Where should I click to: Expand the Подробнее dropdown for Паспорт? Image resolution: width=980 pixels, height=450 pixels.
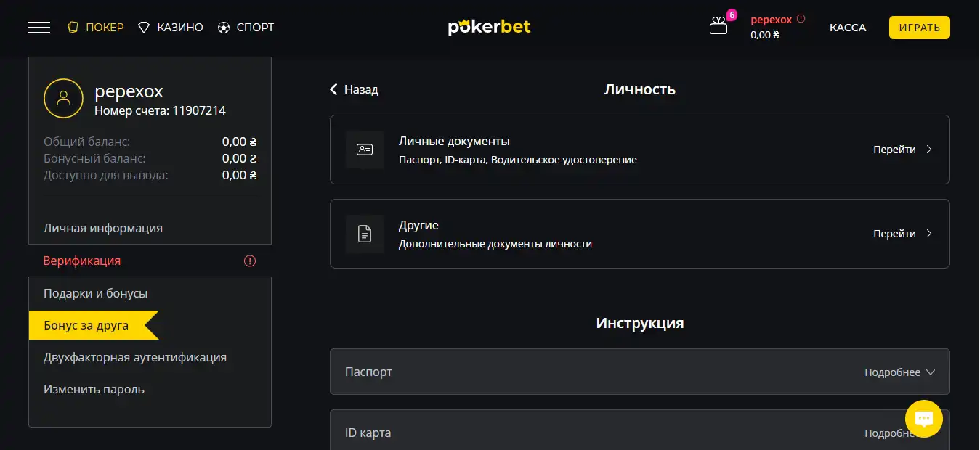pyautogui.click(x=899, y=372)
